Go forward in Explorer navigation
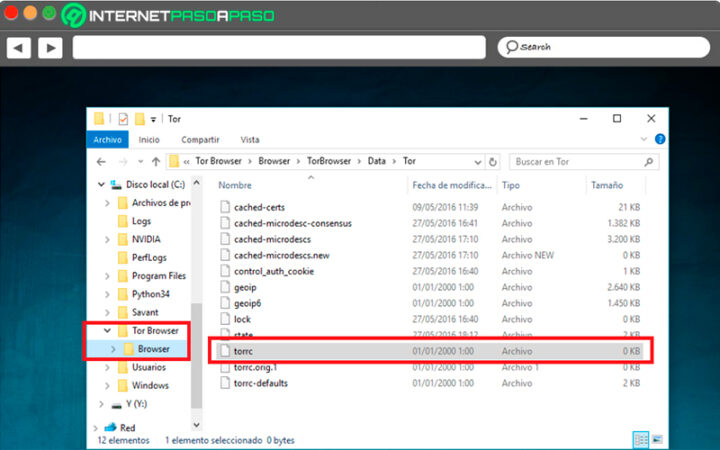This screenshot has height=450, width=720. 123,162
